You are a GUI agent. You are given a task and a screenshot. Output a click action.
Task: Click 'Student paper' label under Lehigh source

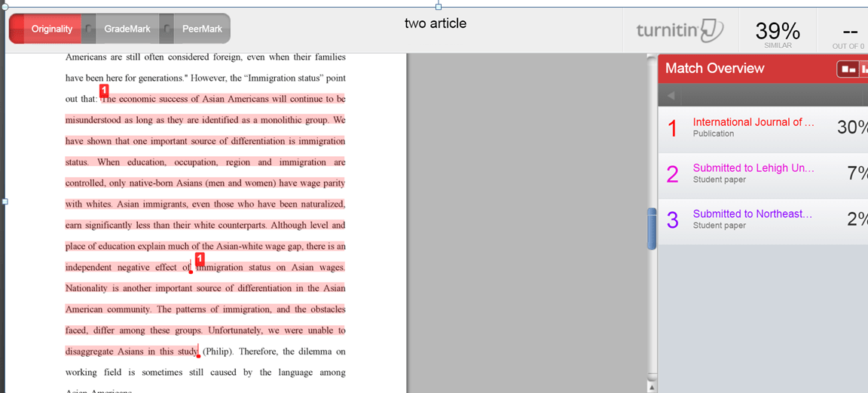[720, 180]
